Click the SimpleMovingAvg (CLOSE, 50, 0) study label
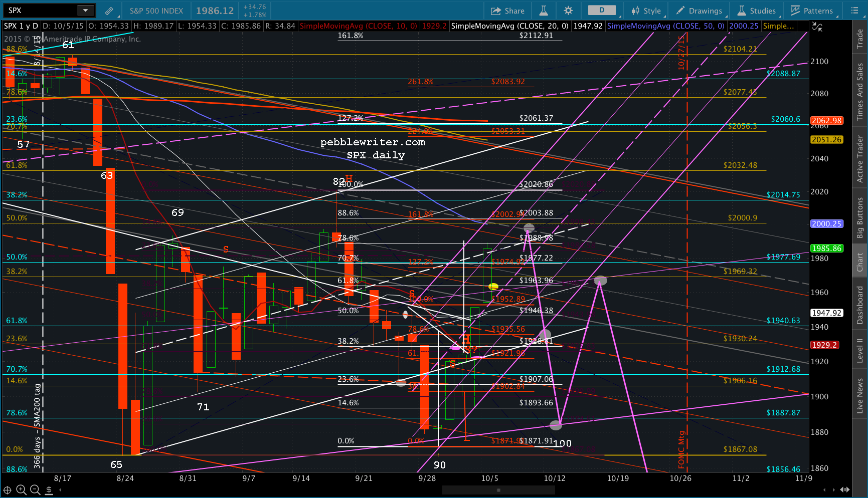The image size is (868, 498). click(x=665, y=26)
